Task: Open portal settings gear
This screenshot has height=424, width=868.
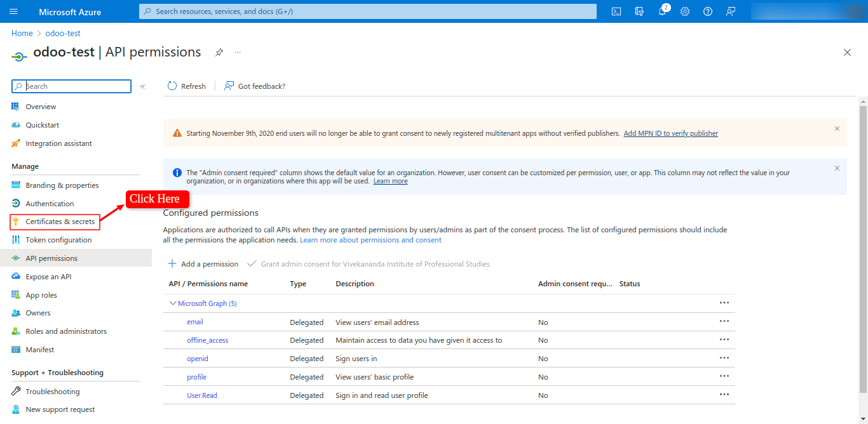Action: [685, 11]
